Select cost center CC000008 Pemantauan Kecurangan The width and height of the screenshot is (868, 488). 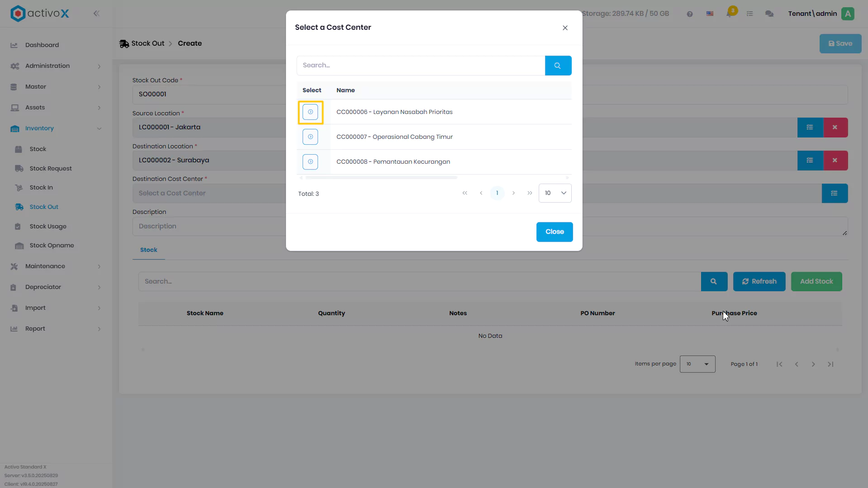pos(310,162)
